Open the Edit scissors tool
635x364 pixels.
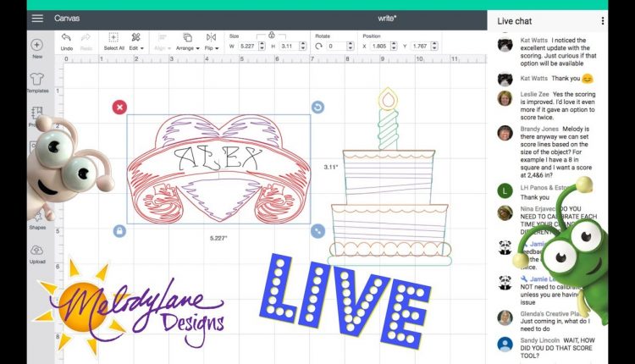[x=135, y=37]
